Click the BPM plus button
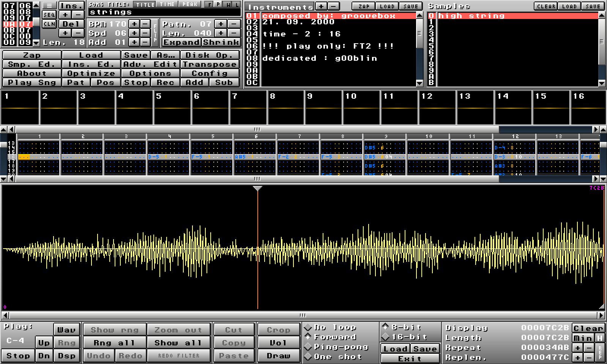The height and width of the screenshot is (364, 607). 134,24
